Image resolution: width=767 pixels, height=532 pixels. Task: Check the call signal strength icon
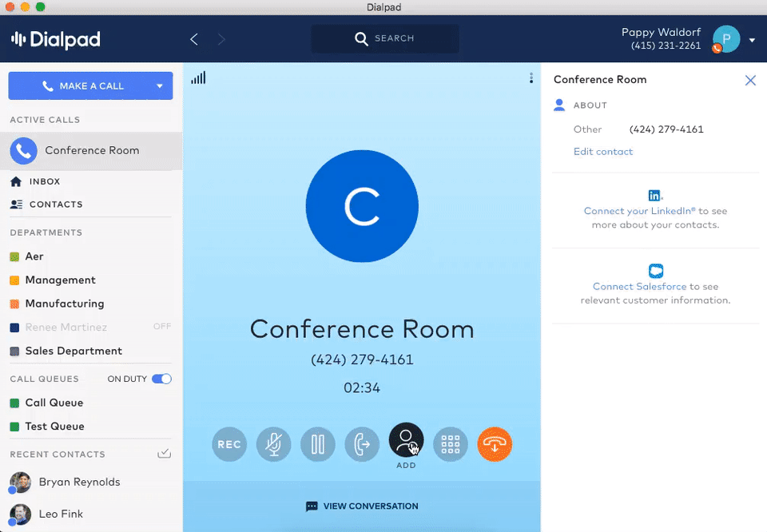tap(198, 77)
